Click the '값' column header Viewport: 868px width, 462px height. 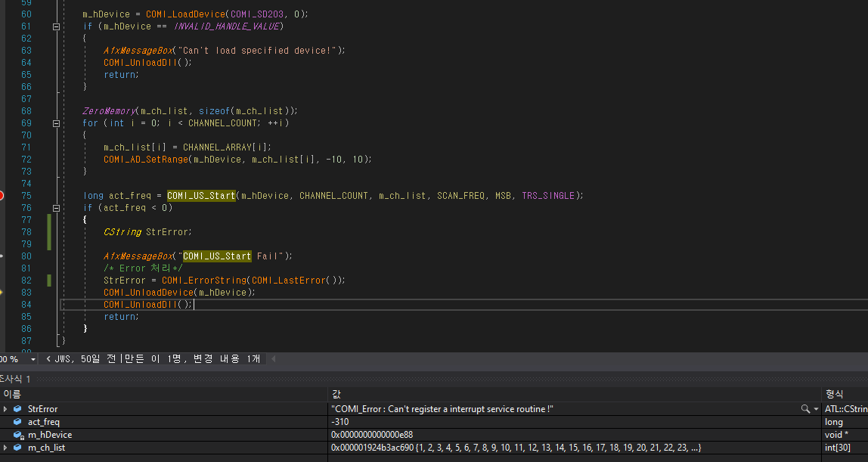pyautogui.click(x=336, y=394)
